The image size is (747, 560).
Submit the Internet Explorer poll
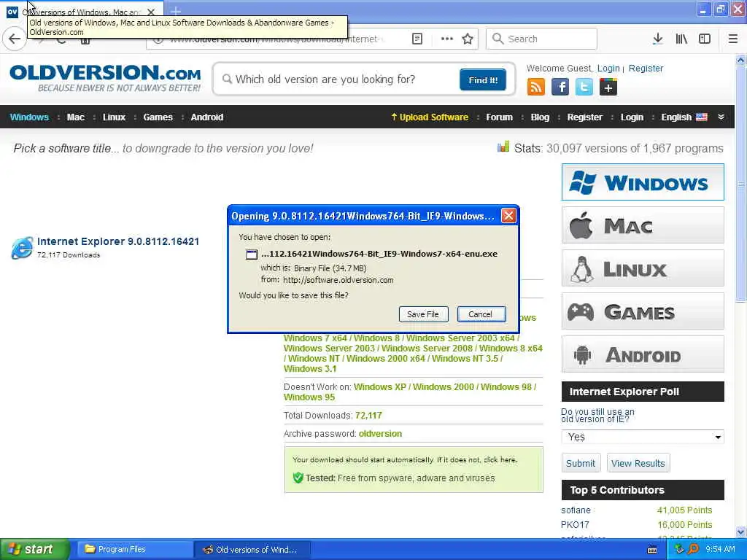coord(580,463)
